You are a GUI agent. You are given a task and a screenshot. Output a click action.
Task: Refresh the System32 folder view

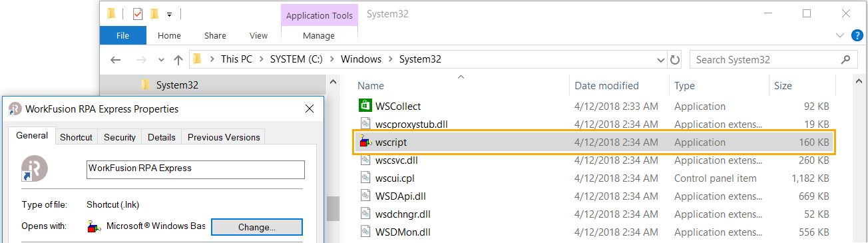coord(675,59)
